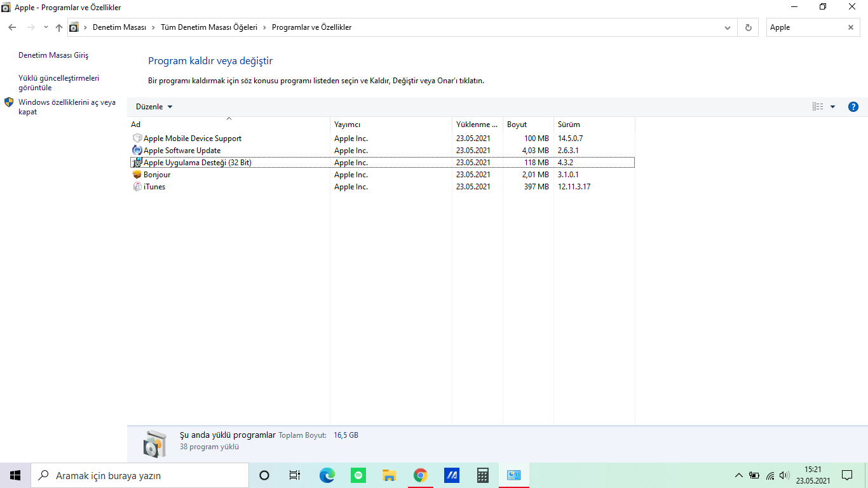
Task: Open Cortana circle on the taskbar
Action: point(264,475)
